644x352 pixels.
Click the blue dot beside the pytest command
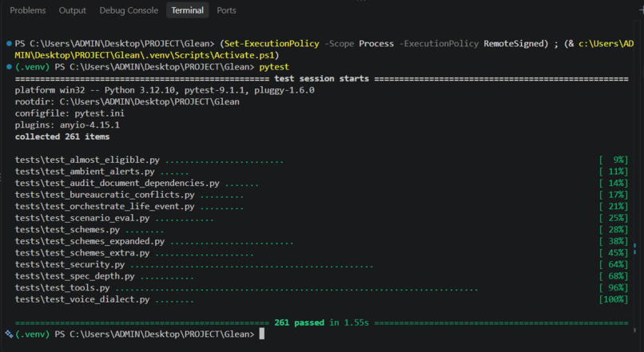point(9,67)
